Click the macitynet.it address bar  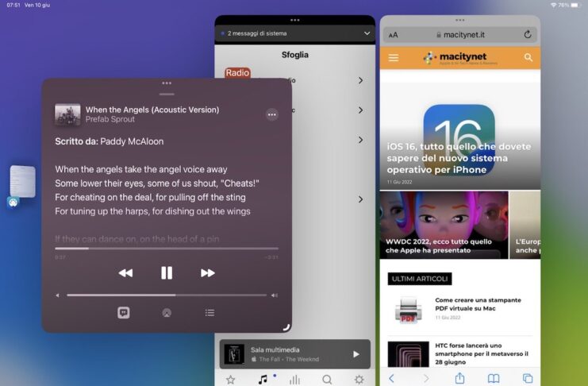(460, 35)
